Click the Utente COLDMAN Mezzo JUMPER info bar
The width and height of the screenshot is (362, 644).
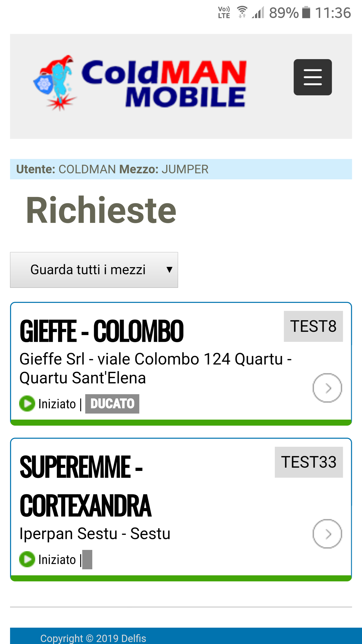(x=181, y=169)
